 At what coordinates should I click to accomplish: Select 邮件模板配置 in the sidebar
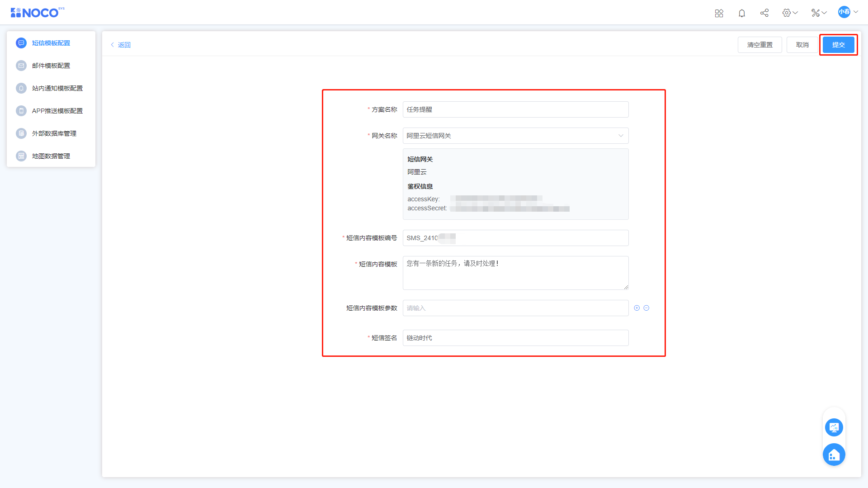[x=51, y=66]
